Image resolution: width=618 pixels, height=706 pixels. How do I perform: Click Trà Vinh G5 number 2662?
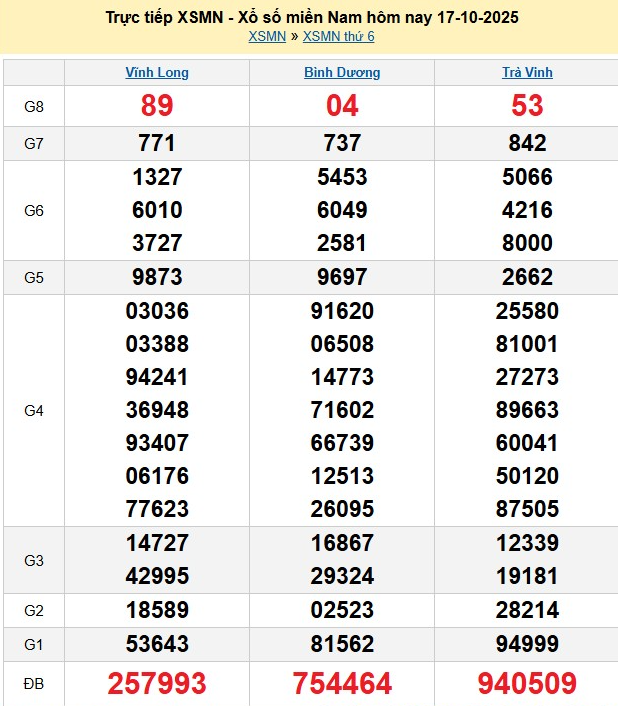point(527,277)
